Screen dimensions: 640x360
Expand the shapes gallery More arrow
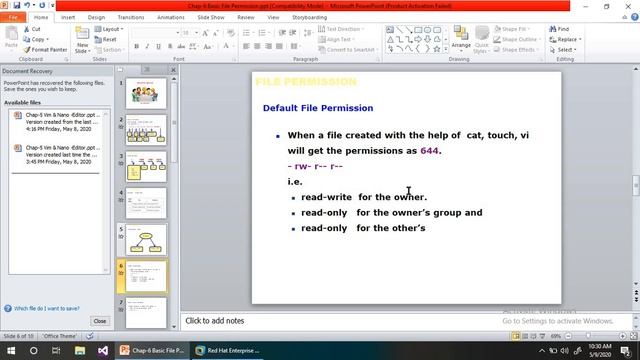(446, 49)
